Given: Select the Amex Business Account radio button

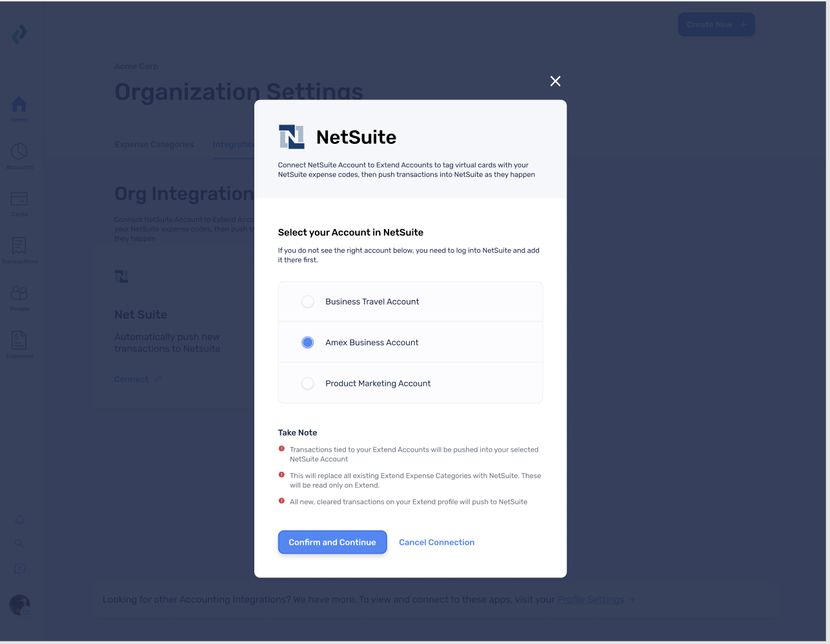Looking at the screenshot, I should [308, 343].
